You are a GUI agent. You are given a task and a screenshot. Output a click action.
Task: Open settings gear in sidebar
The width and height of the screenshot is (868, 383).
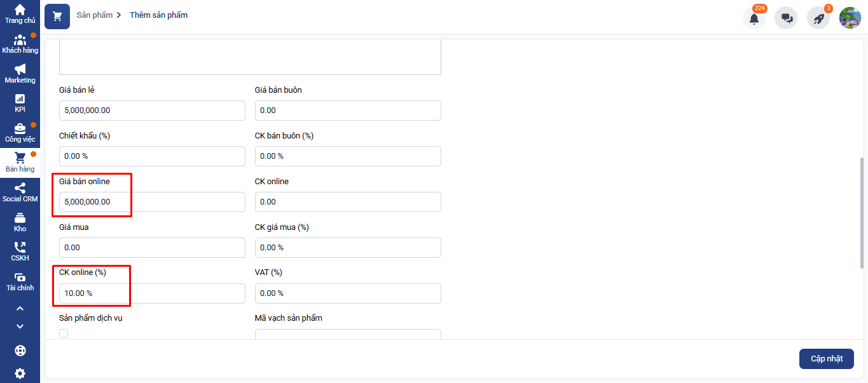pos(20,373)
